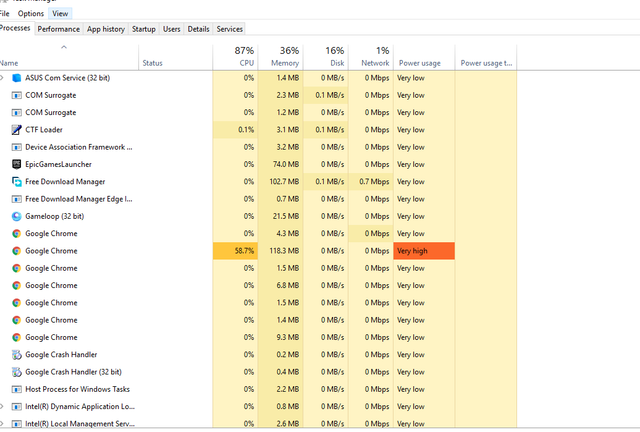Click the EpicGamesLauncher icon

16,165
